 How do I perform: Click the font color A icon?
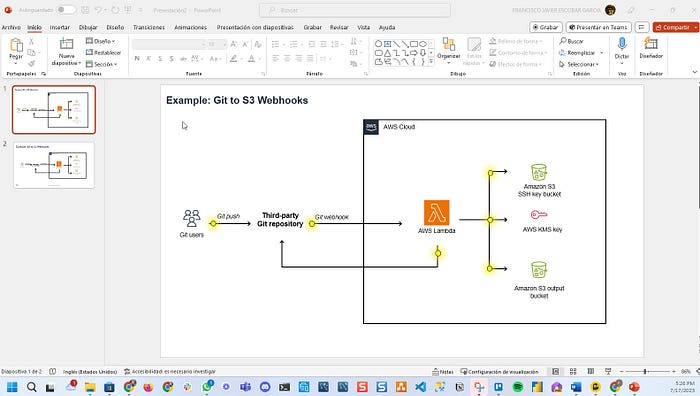point(251,58)
